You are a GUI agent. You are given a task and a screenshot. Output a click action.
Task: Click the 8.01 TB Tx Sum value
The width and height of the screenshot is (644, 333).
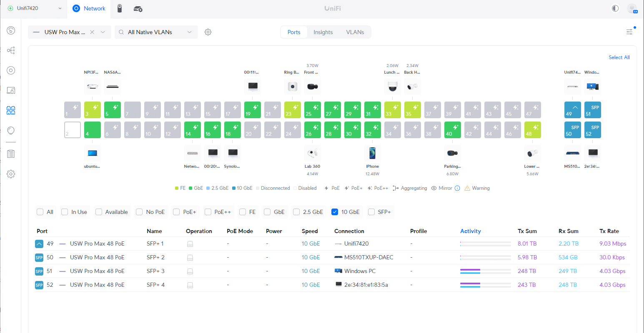(x=527, y=244)
